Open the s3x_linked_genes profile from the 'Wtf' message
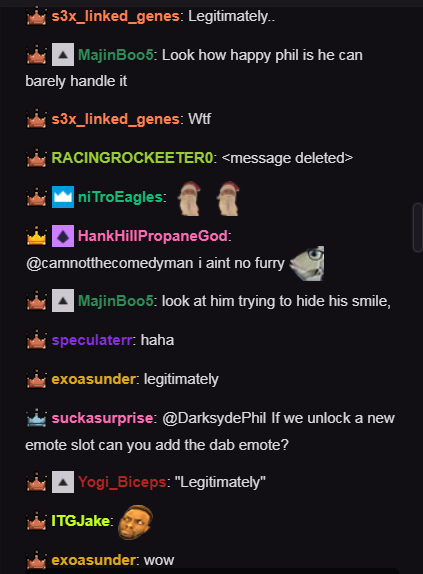 [x=115, y=119]
